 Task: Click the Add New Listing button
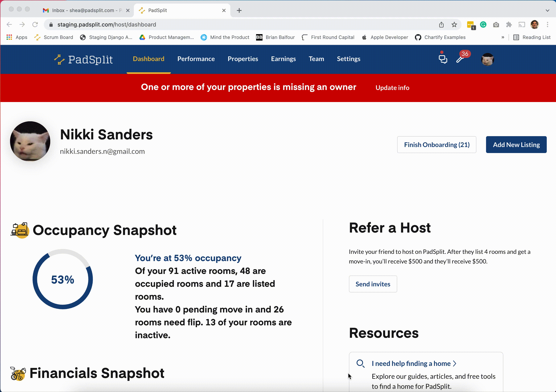coord(517,145)
